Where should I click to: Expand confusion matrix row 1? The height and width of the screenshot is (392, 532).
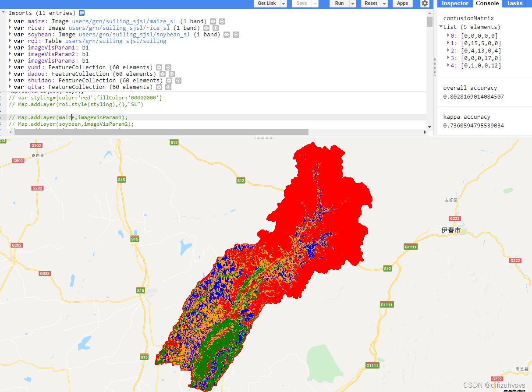point(448,42)
